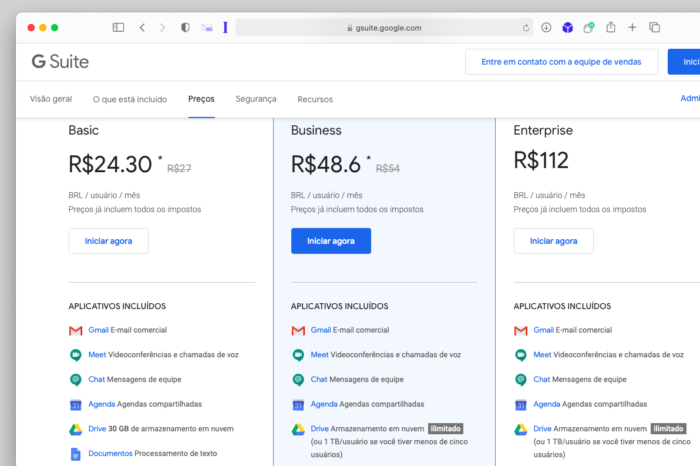
Task: Open the Chat link in Business plan
Action: coord(319,379)
